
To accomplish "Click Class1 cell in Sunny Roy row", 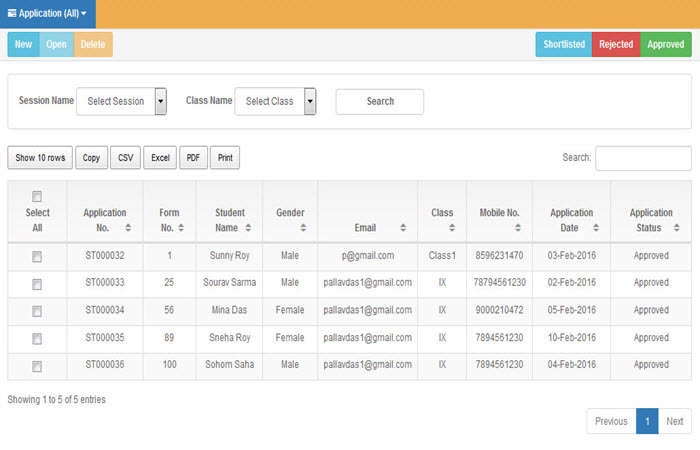I will (442, 255).
